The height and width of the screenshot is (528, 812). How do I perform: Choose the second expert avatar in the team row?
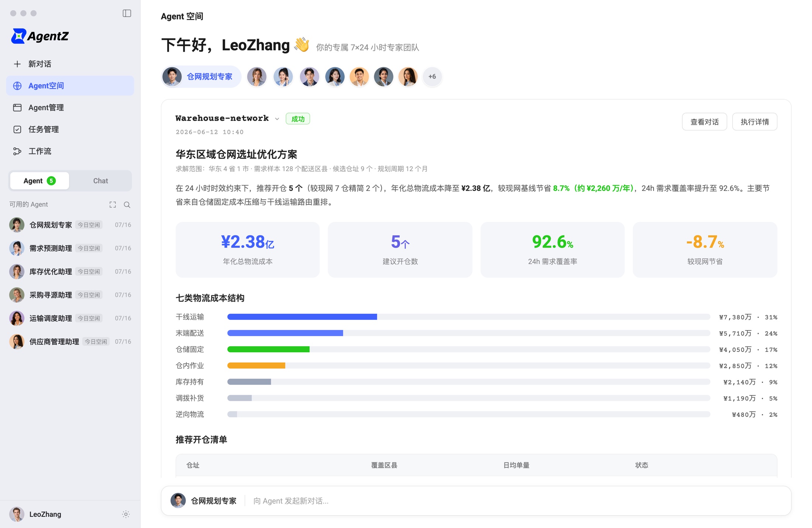tap(257, 76)
